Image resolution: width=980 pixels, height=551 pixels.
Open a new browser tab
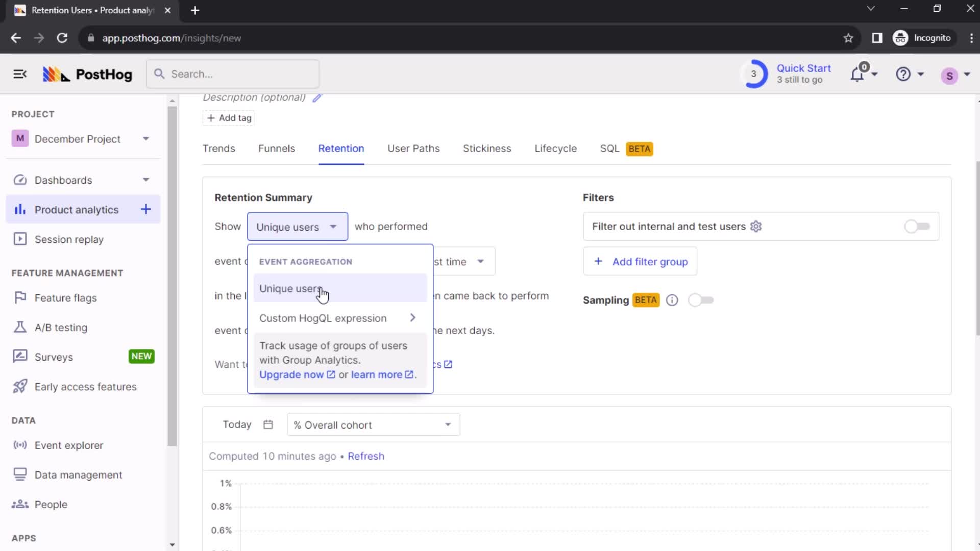[x=195, y=10]
